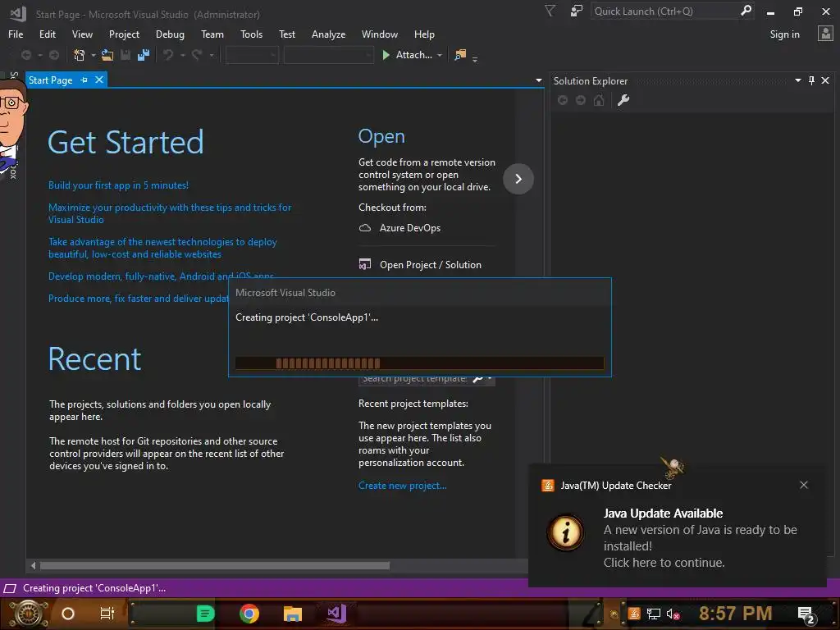Click the account profile picture icon
840x630 pixels.
[x=825, y=34]
